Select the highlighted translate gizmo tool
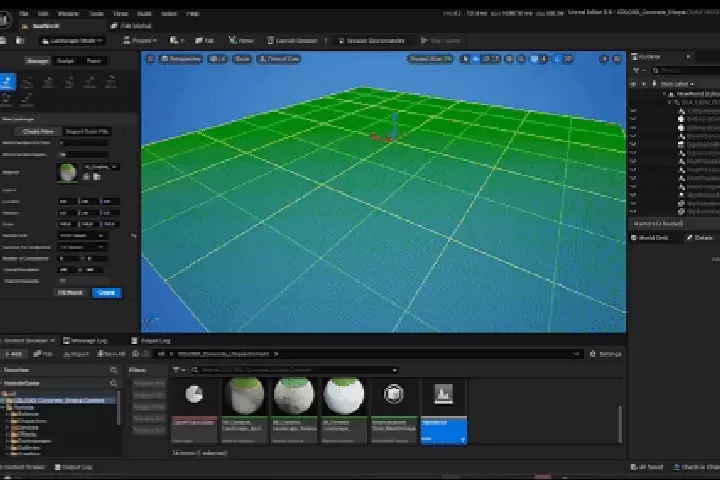Viewport: 720px width, 480px height. tap(476, 59)
